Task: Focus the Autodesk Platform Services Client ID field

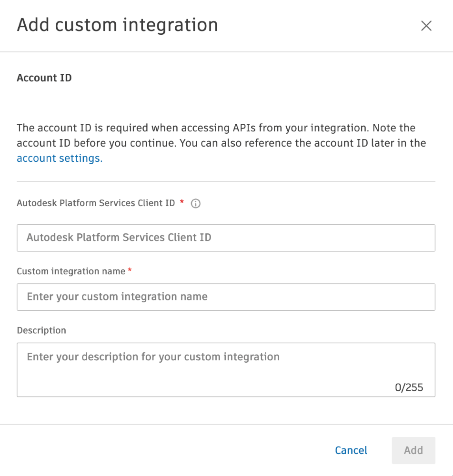Action: point(226,238)
